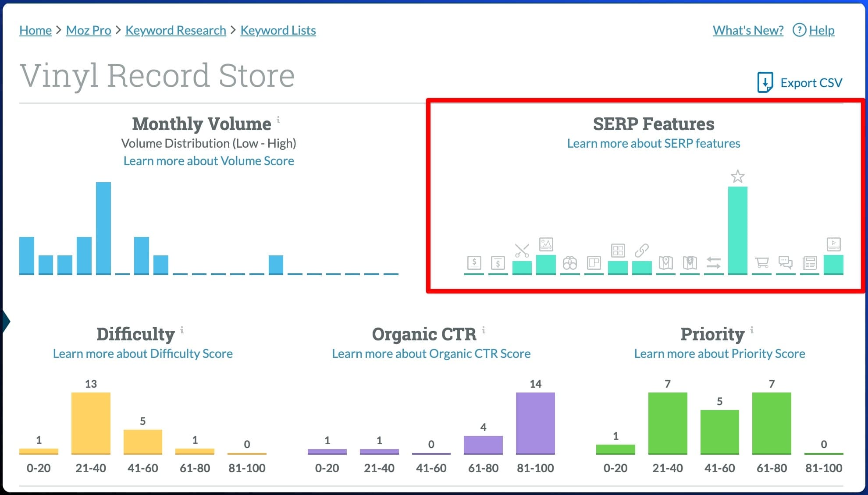868x495 pixels.
Task: Navigate to Keyword Research breadcrumb
Action: 175,30
